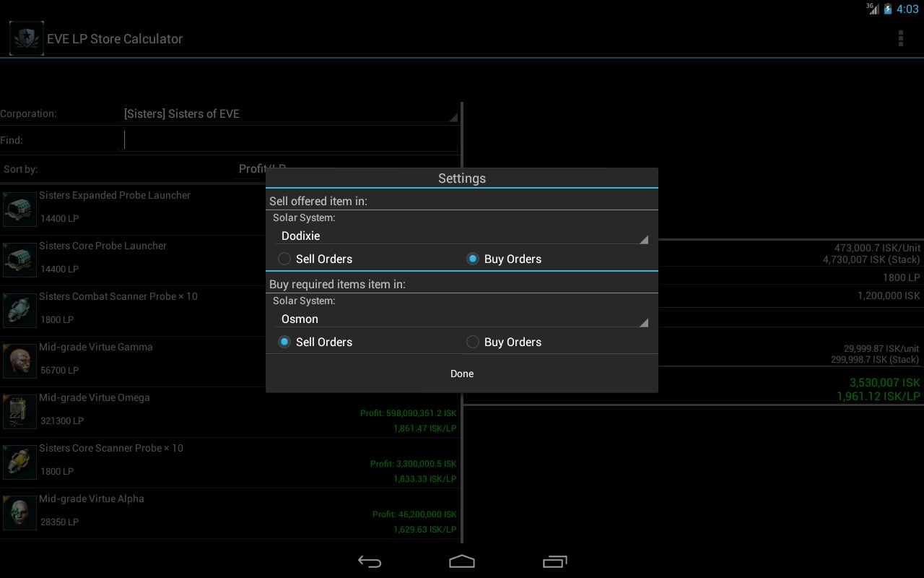Tap the Sisters Core Probe Launcher item icon
Viewport: 924px width, 578px height.
[19, 260]
